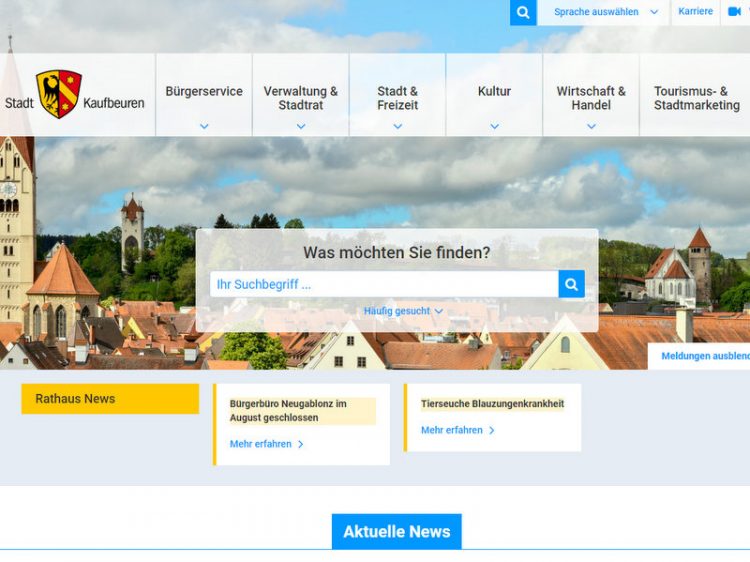Open the Kultur navigation menu

494,92
